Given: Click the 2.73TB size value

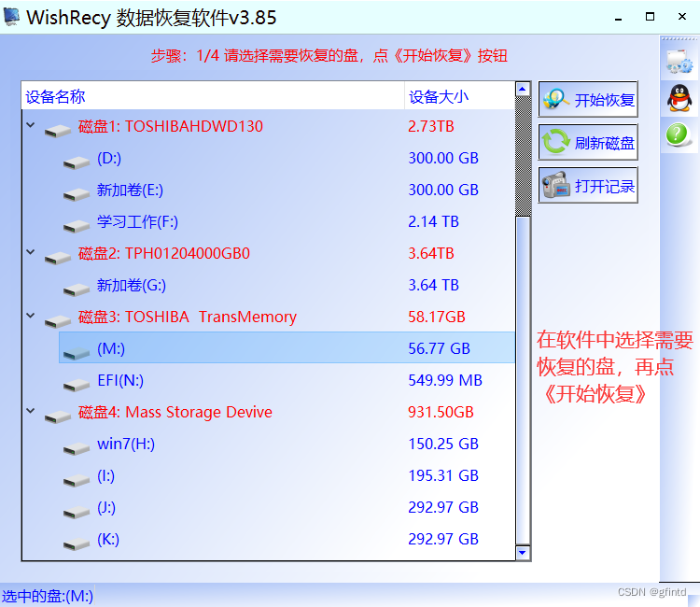Looking at the screenshot, I should coord(431,126).
